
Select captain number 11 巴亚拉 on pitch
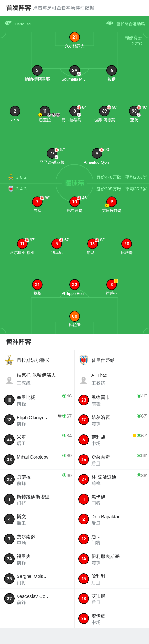click(x=45, y=111)
